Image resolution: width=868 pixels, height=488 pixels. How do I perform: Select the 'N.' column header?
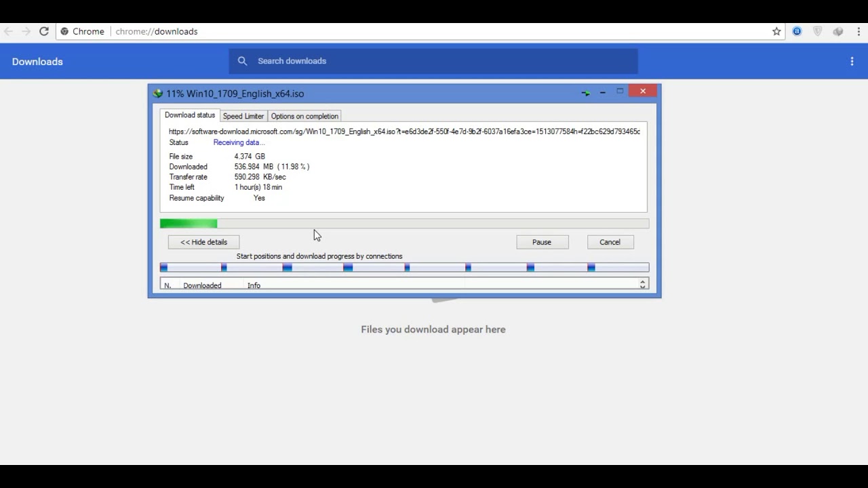tap(167, 285)
